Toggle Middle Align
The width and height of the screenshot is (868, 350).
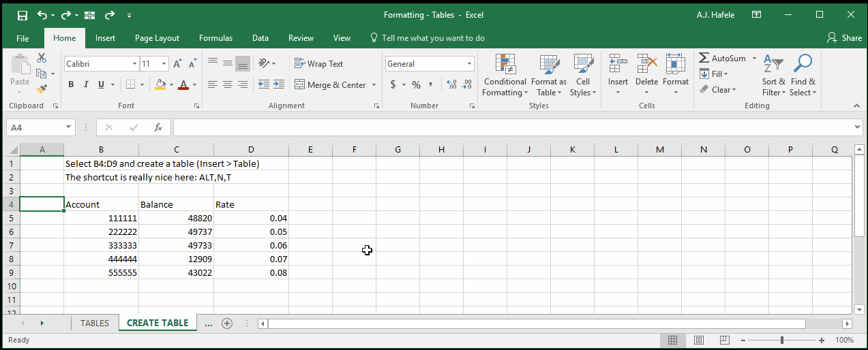pyautogui.click(x=227, y=63)
